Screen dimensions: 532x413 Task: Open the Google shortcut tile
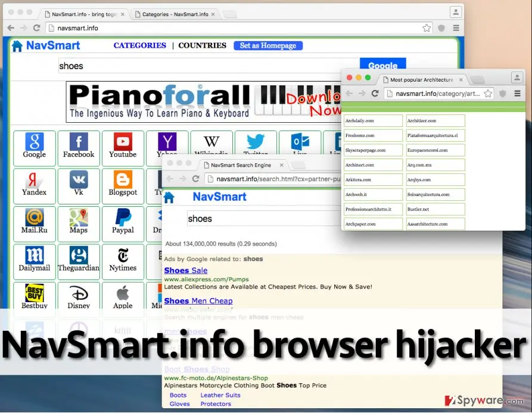(x=35, y=148)
